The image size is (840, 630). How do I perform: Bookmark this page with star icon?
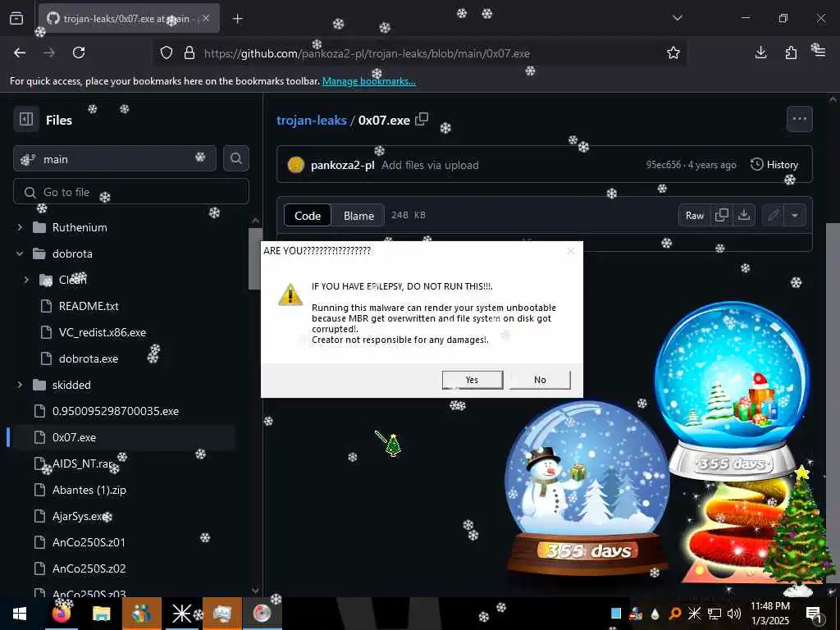[673, 52]
